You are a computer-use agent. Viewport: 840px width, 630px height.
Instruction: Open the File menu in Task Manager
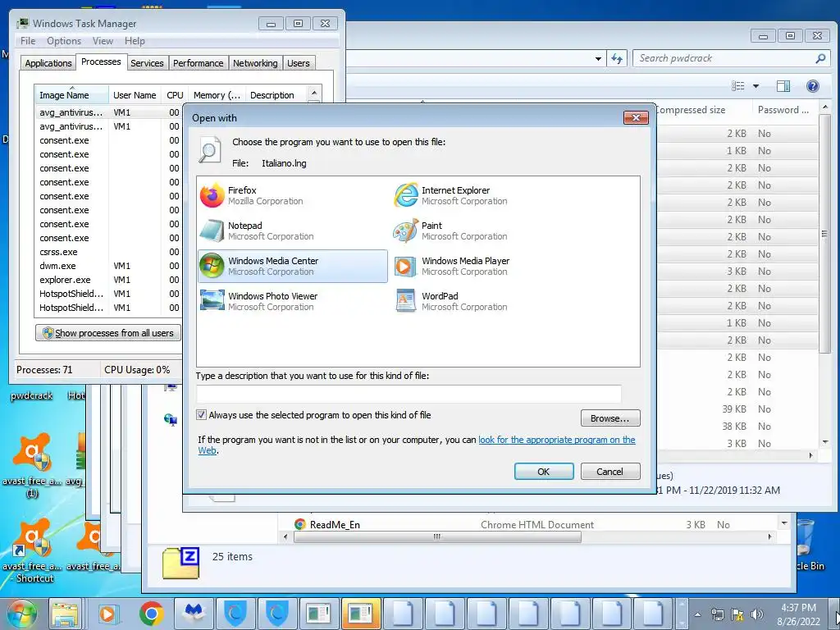coord(28,41)
